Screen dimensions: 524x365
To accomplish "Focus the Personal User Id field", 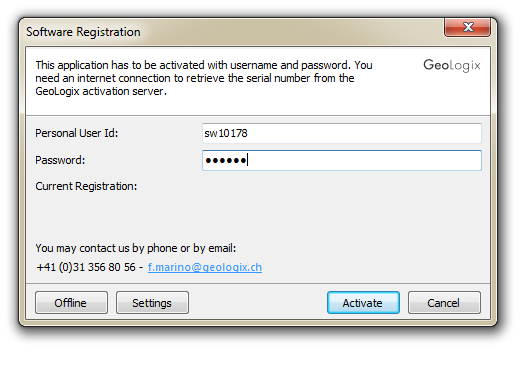I will [x=342, y=133].
